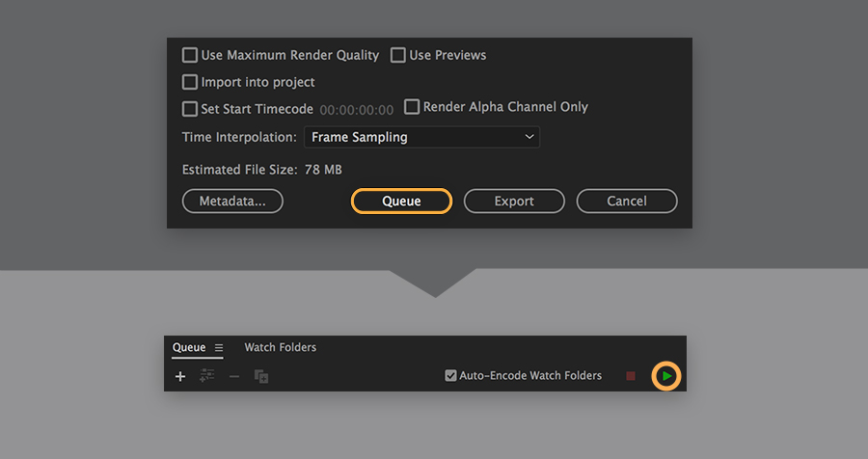The height and width of the screenshot is (459, 868).
Task: Click the highlighted Queue button
Action: pyautogui.click(x=401, y=201)
